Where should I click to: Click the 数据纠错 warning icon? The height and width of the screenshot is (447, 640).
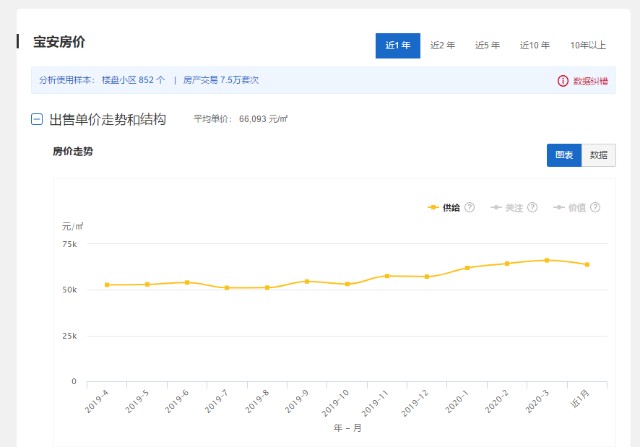[x=562, y=80]
